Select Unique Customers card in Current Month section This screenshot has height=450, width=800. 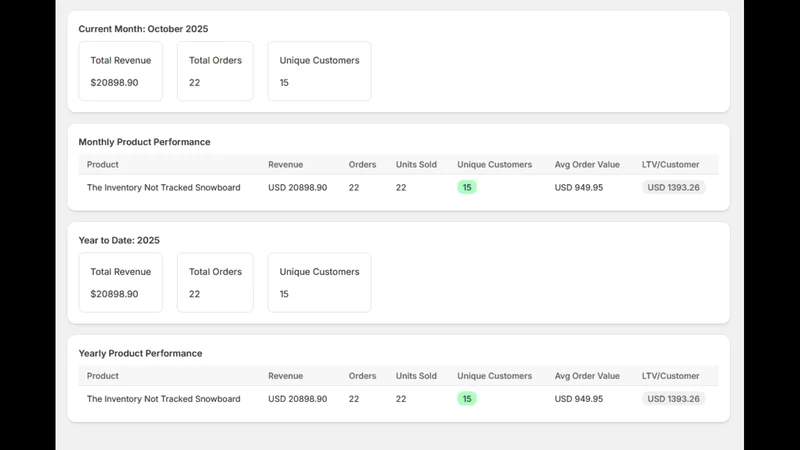(x=319, y=71)
